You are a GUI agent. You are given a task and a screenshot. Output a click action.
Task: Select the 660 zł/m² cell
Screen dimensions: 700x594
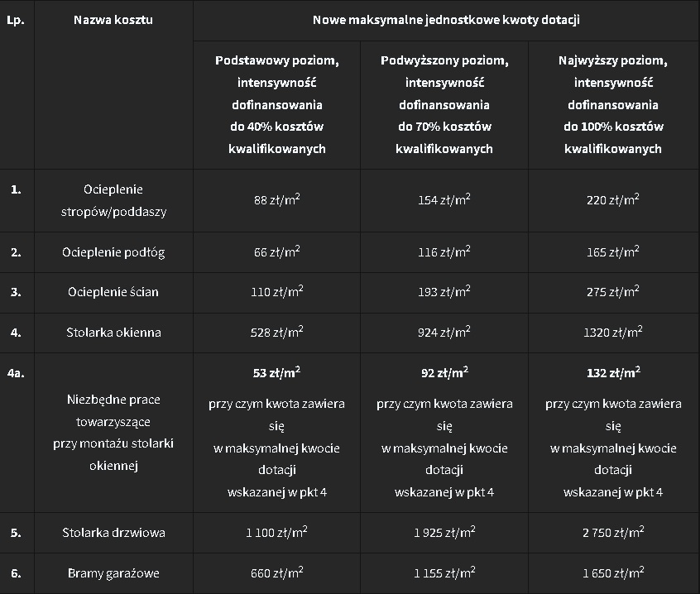277,572
